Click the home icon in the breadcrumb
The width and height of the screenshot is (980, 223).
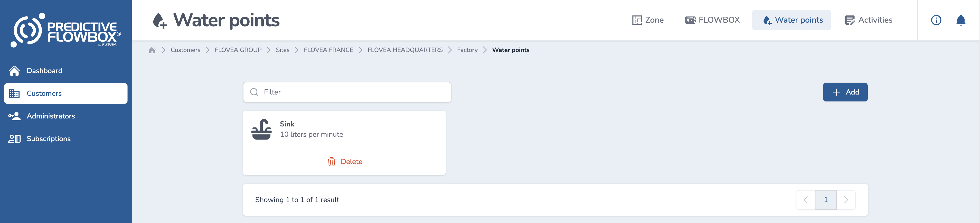coord(152,49)
